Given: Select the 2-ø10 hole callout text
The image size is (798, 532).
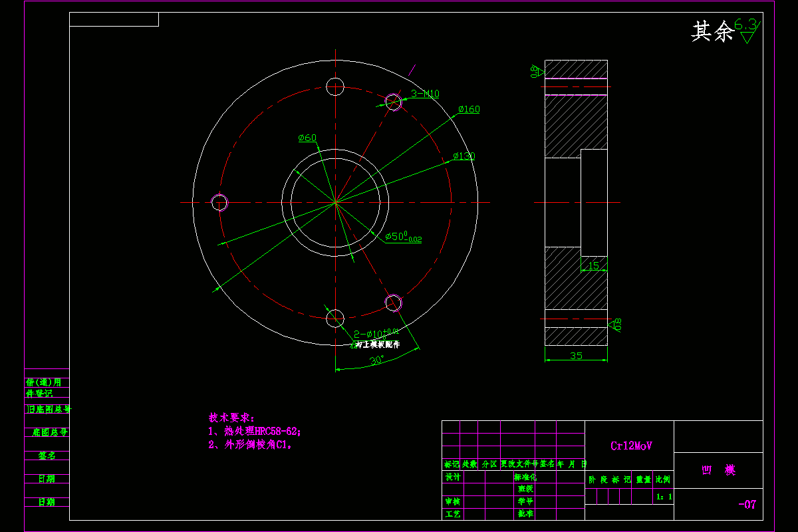Looking at the screenshot, I should click(x=376, y=333).
